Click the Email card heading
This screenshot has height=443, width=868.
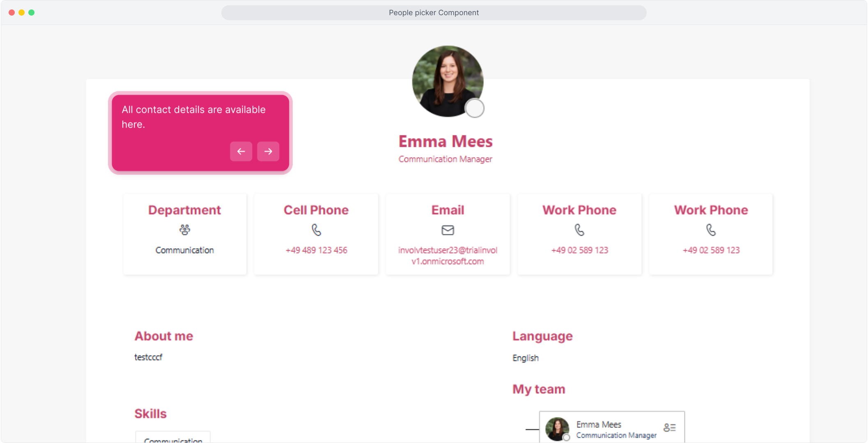point(448,210)
